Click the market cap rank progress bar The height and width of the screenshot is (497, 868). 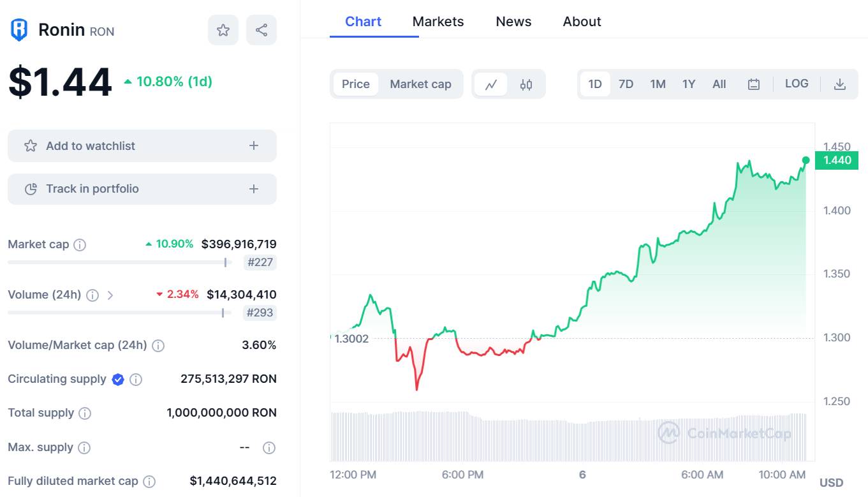[120, 262]
